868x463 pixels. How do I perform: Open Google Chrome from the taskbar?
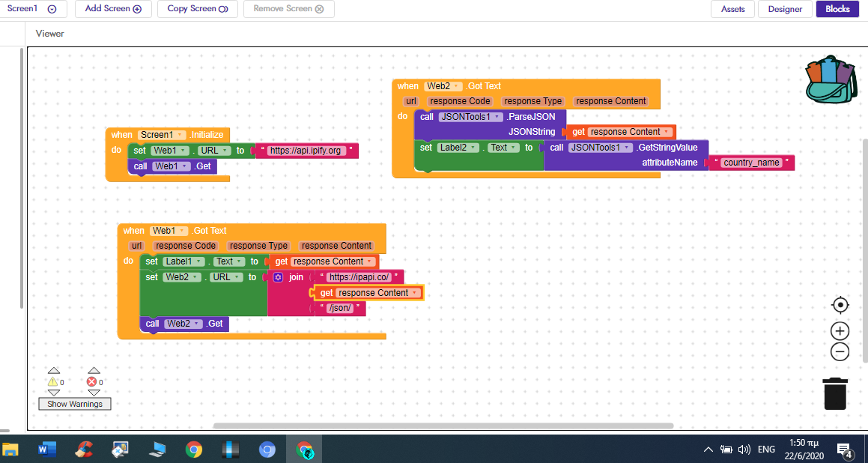tap(194, 450)
